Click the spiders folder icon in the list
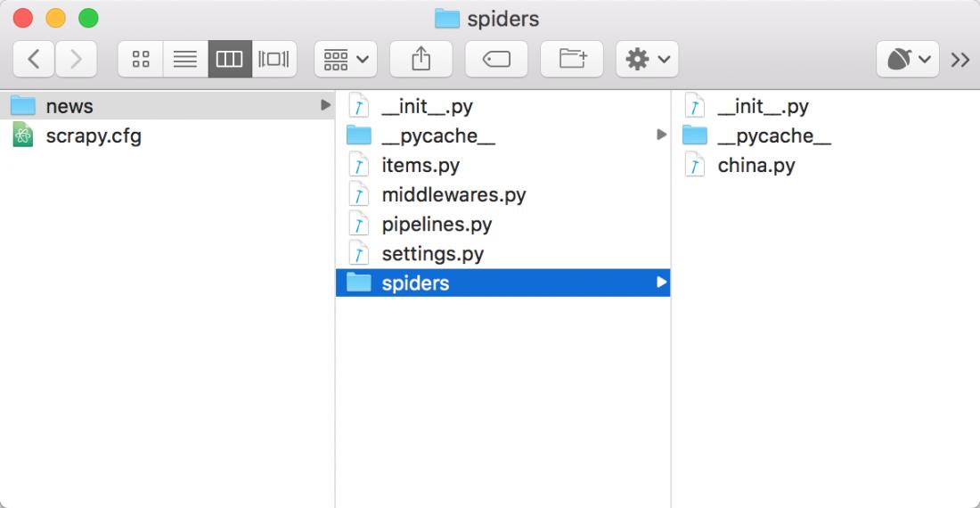The image size is (980, 508). coord(359,283)
